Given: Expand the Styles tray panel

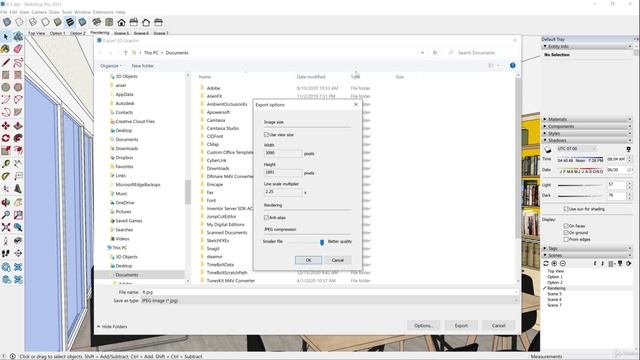Looking at the screenshot, I should 587,133.
